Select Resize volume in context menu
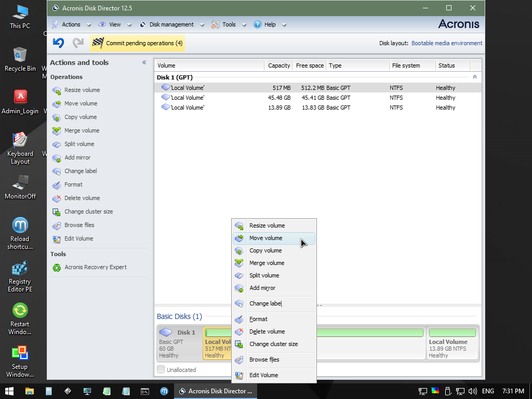The width and height of the screenshot is (532, 399). click(x=274, y=225)
